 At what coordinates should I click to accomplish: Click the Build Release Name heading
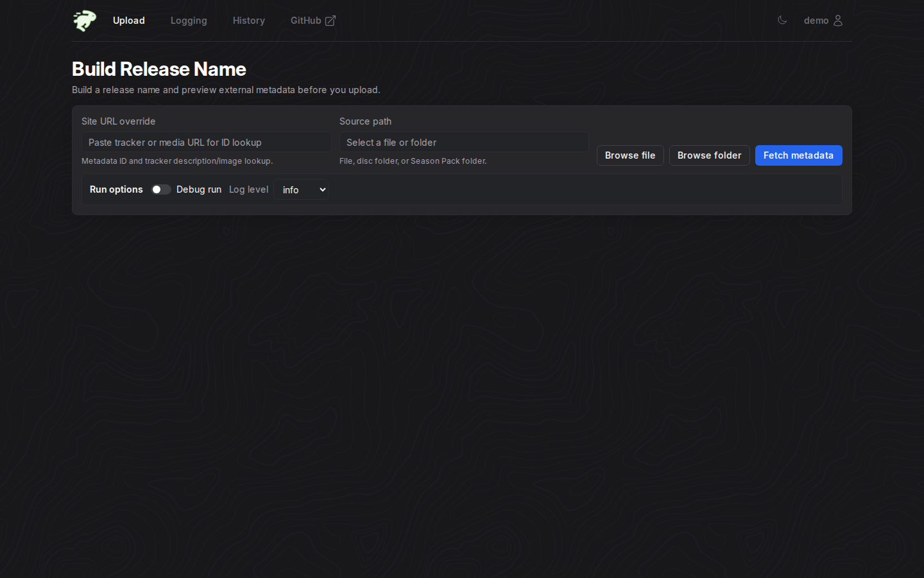(159, 69)
